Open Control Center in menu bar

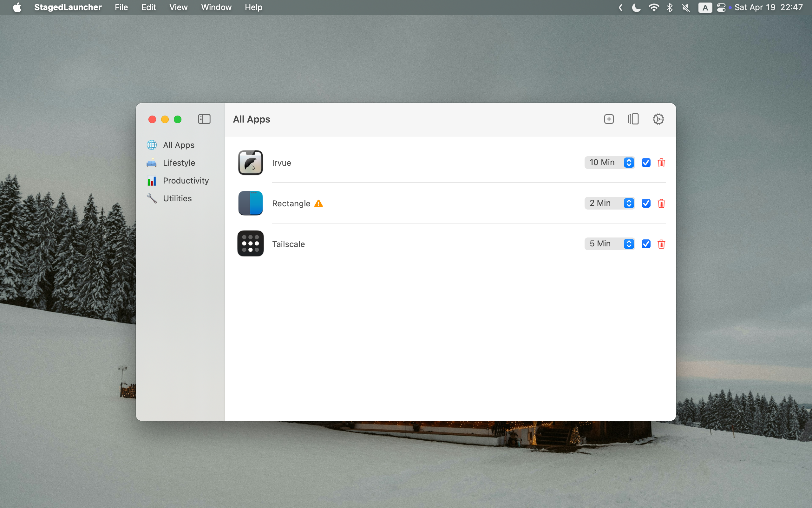pyautogui.click(x=721, y=7)
